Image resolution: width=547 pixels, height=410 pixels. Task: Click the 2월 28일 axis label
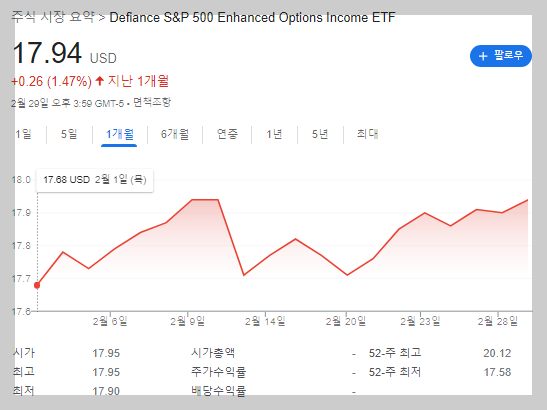click(498, 321)
